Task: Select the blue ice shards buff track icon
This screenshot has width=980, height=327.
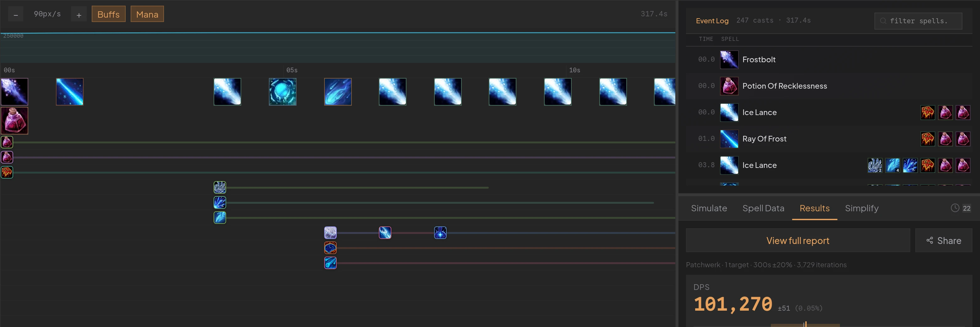Action: click(220, 202)
